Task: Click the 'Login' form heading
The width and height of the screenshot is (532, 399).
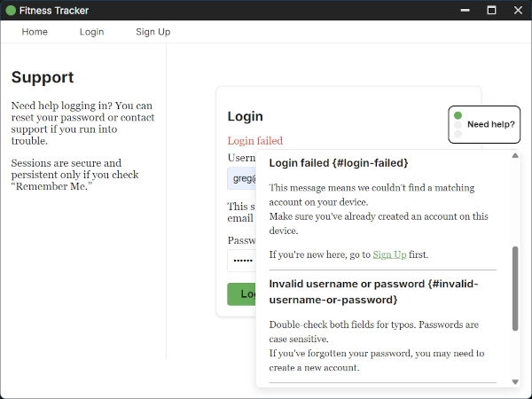Action: (245, 116)
